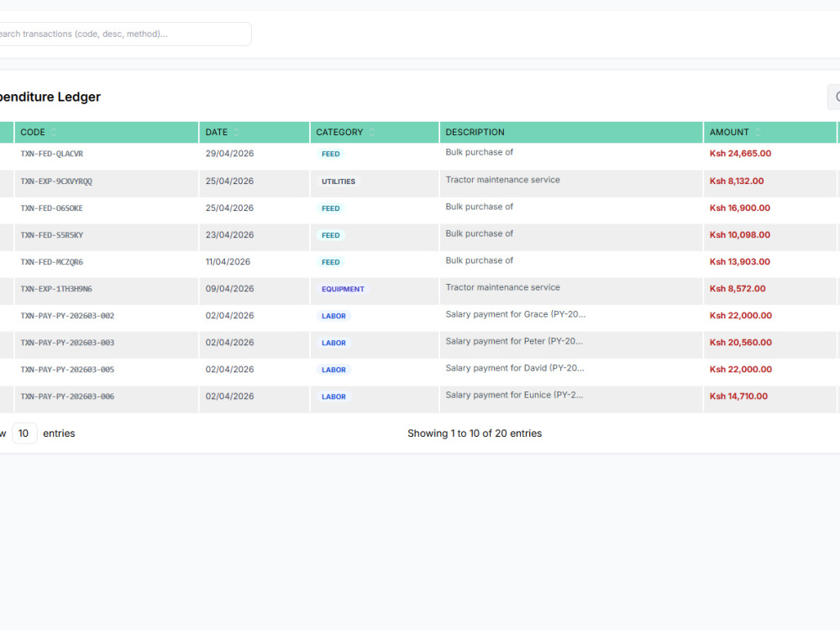Open the entries per page selector showing 10

coord(24,433)
